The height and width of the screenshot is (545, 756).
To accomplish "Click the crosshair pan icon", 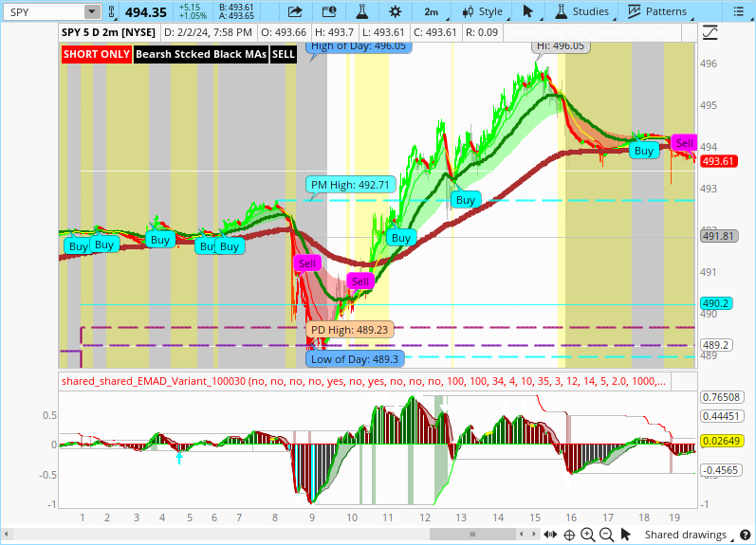I will click(x=569, y=535).
